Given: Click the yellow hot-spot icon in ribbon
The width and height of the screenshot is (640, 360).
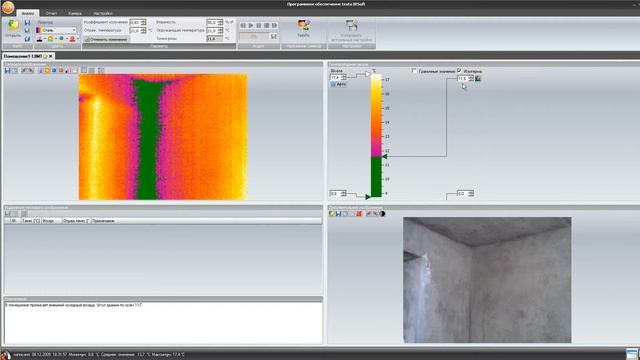Looking at the screenshot, I should [x=51, y=39].
